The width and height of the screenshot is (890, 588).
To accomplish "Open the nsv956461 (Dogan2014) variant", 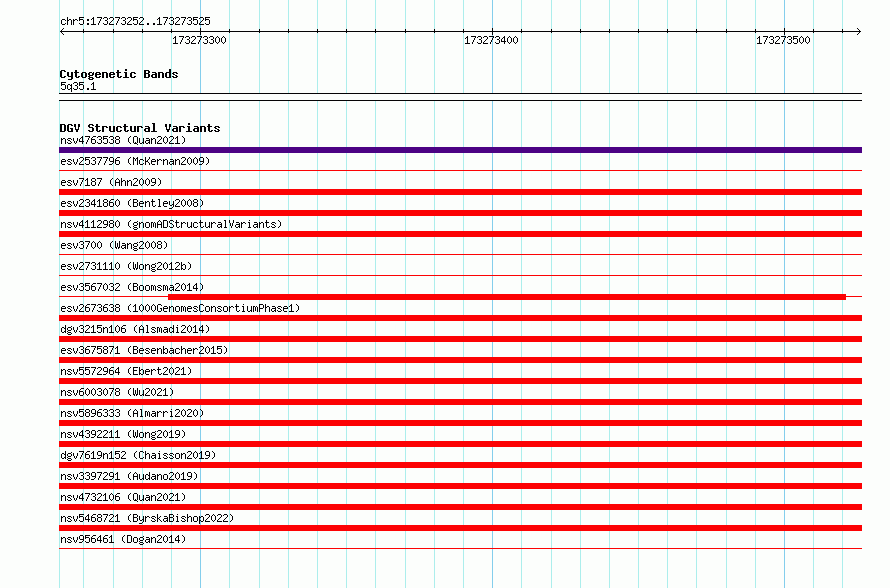I will (x=123, y=539).
